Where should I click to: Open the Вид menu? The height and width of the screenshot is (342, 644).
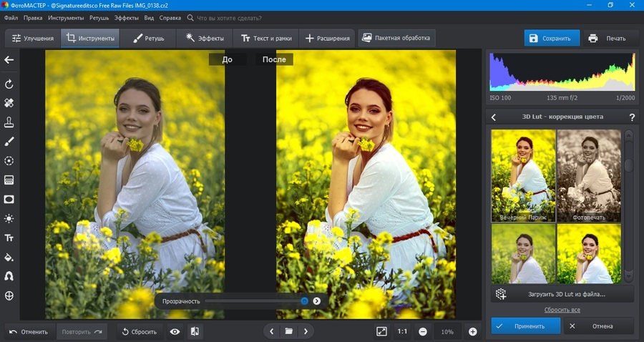pos(149,18)
